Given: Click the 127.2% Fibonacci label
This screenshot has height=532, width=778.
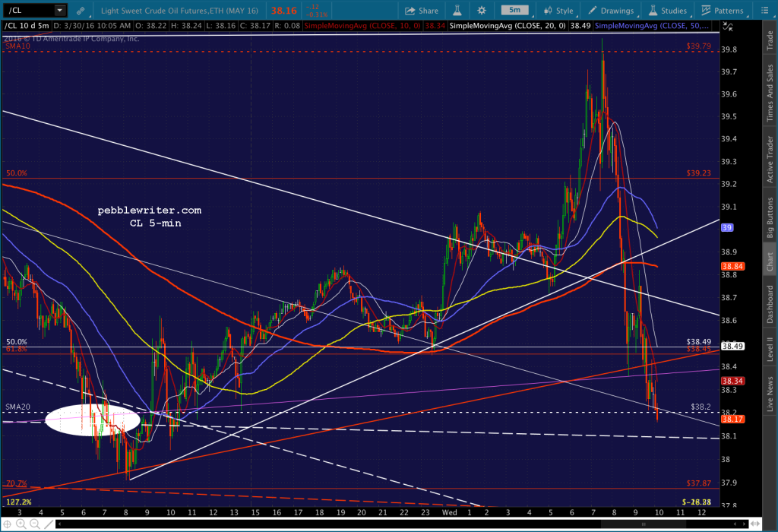Looking at the screenshot, I should click(18, 502).
